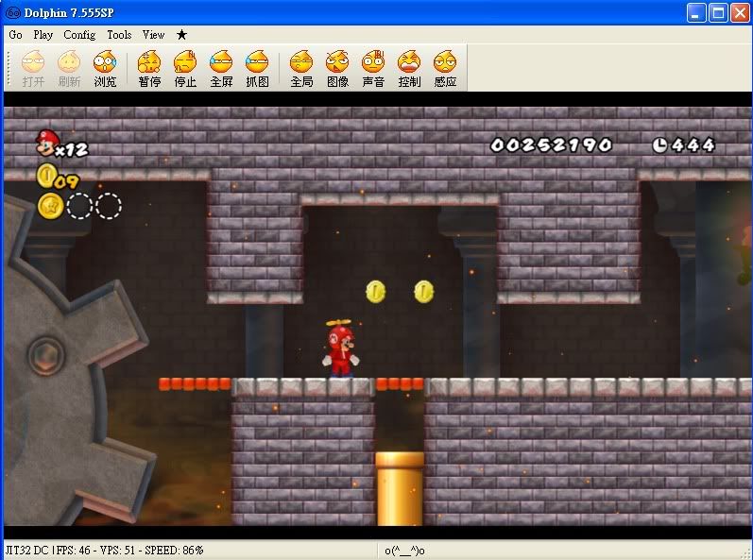Toggle fullscreen with the 全屏 icon

point(221,69)
